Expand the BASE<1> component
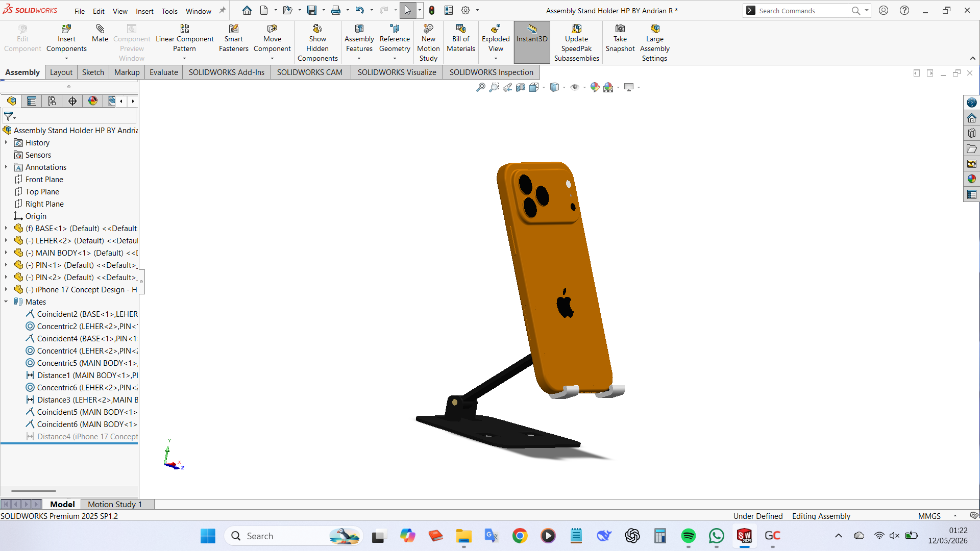 [6, 229]
